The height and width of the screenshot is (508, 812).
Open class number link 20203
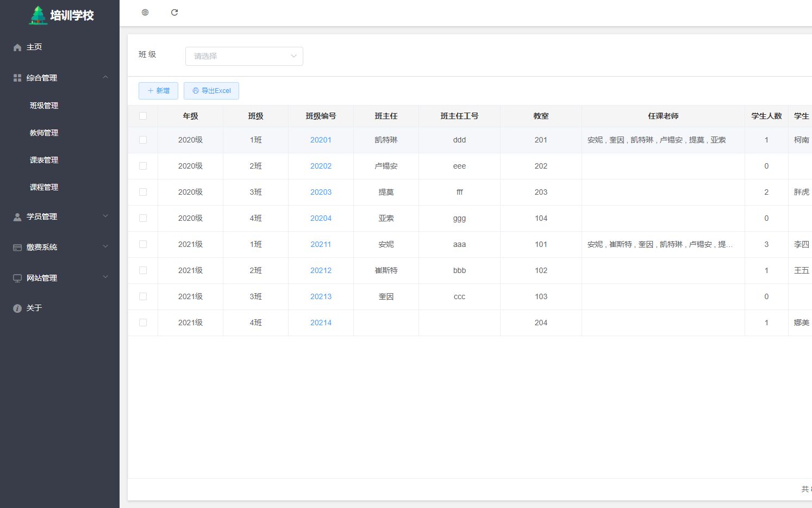pos(321,192)
